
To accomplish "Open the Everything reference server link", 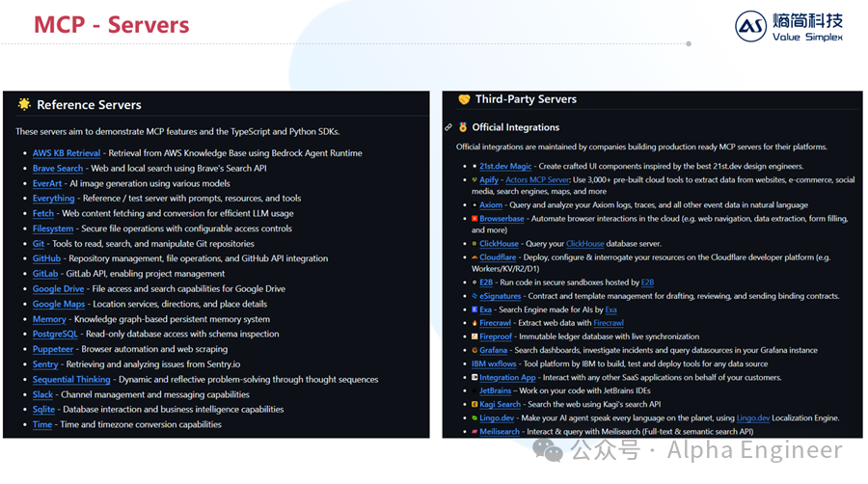I will 53,199.
